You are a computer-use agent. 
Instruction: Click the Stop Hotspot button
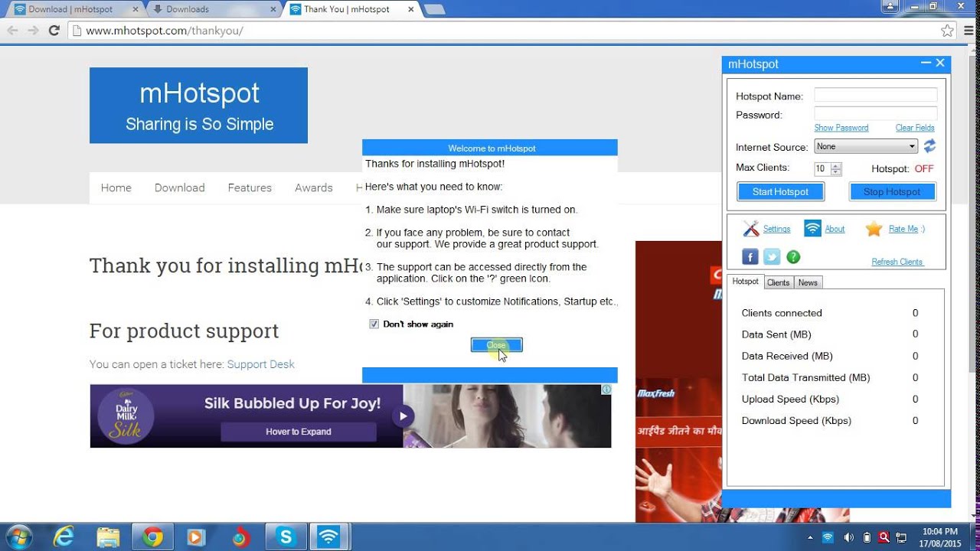tap(892, 191)
